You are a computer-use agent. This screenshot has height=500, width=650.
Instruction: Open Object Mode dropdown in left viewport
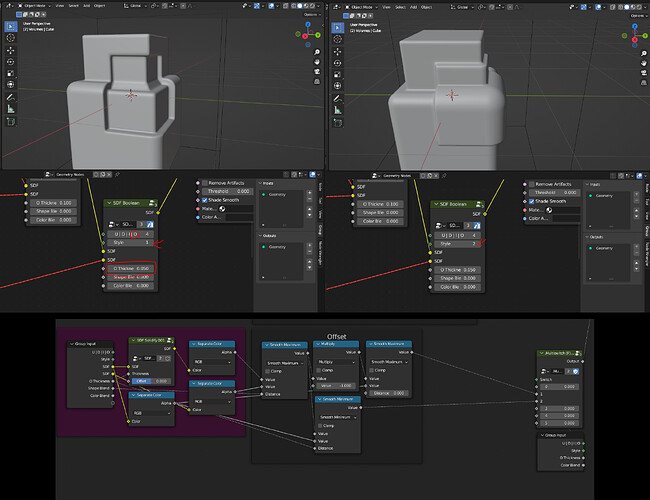point(34,6)
